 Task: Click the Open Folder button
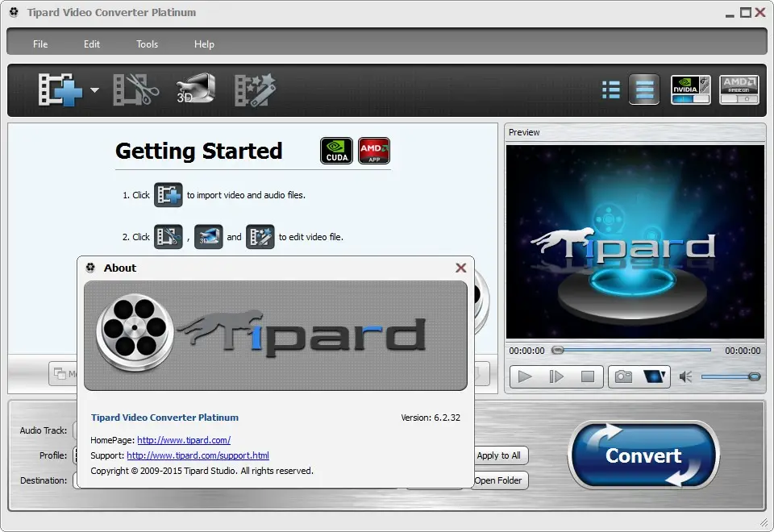(498, 480)
